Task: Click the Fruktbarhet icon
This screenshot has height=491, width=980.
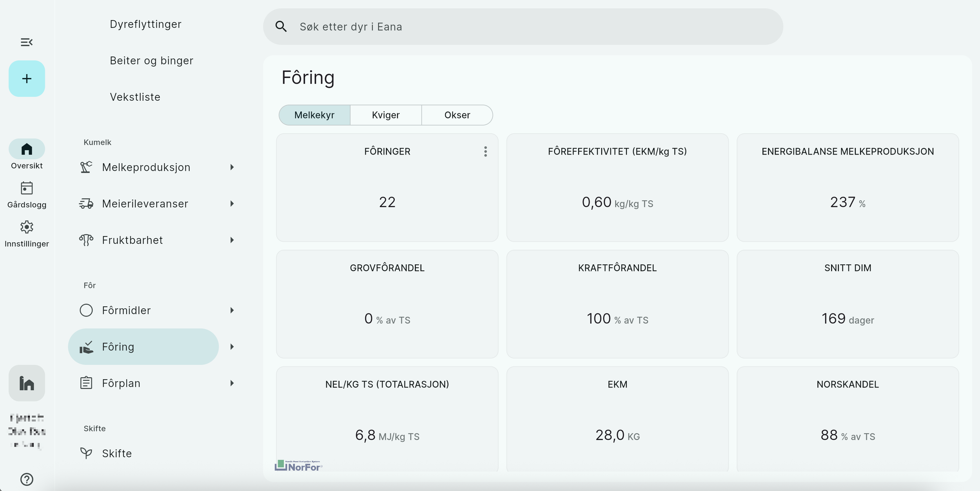Action: (86, 240)
